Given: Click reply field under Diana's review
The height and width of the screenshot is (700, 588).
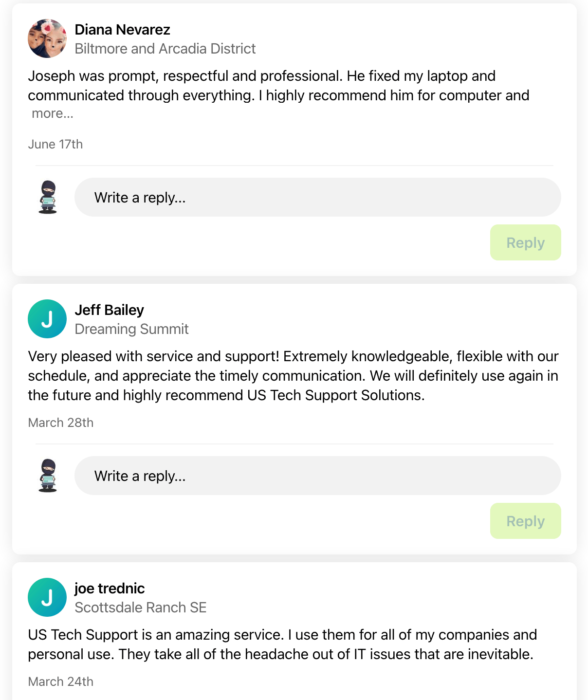Looking at the screenshot, I should coord(317,197).
